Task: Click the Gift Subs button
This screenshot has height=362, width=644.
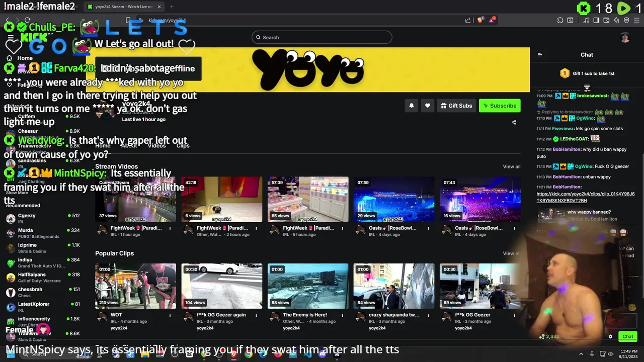Action: pyautogui.click(x=456, y=106)
